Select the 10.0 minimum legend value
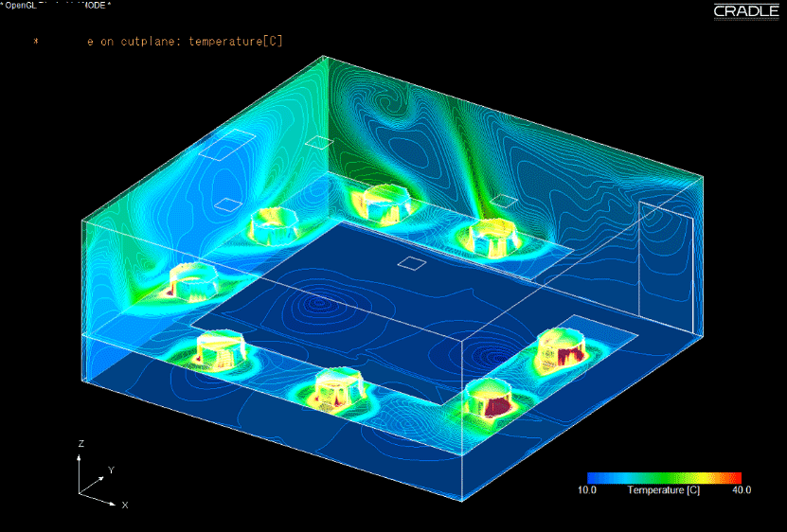Screen dimensions: 787x532 click(587, 490)
